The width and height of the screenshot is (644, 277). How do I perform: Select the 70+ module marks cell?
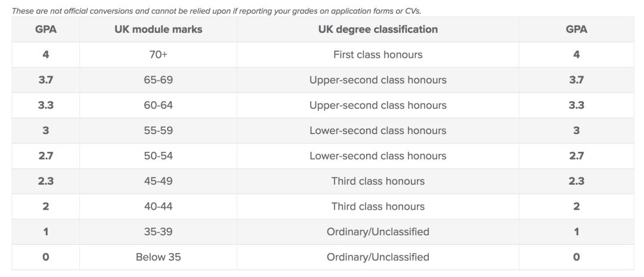pyautogui.click(x=158, y=55)
